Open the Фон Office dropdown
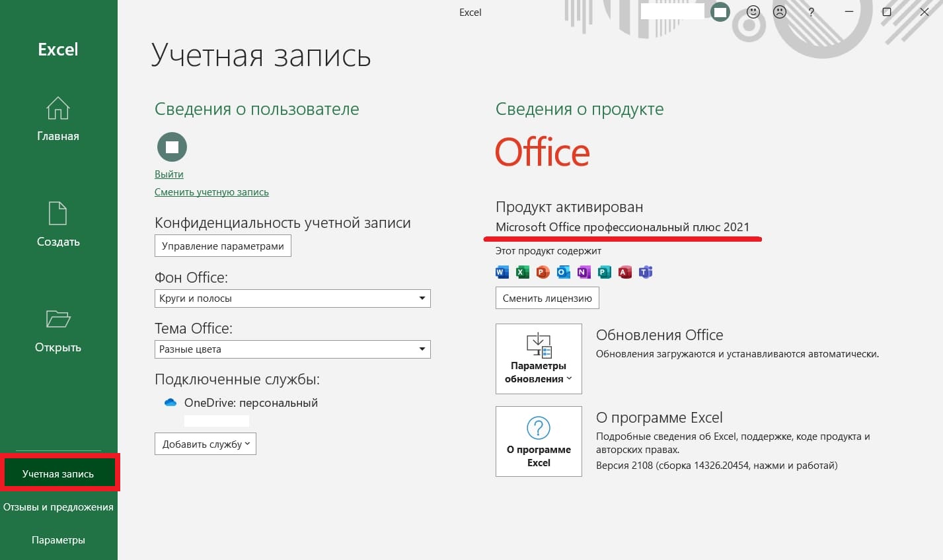This screenshot has width=943, height=560. pyautogui.click(x=292, y=298)
